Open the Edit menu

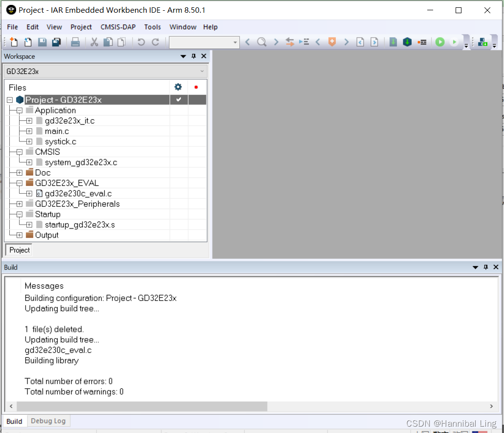(32, 27)
